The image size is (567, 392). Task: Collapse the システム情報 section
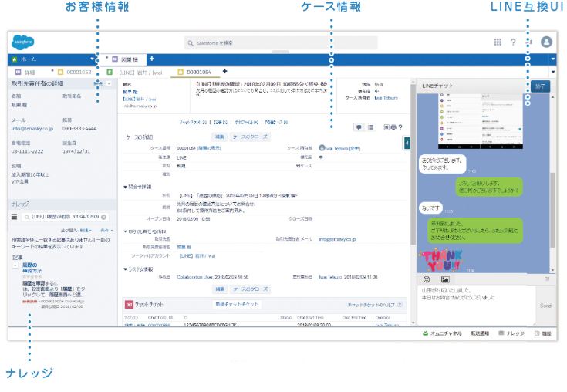[x=125, y=269]
